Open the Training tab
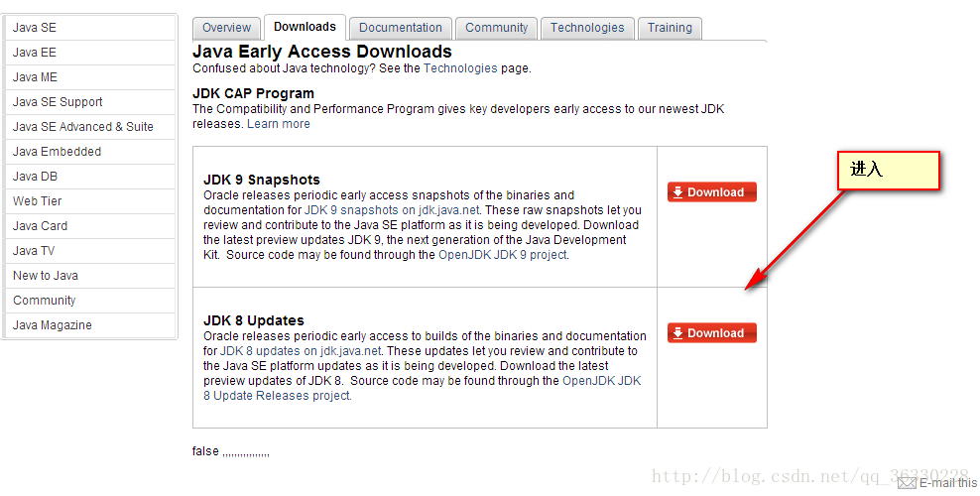 (x=670, y=28)
